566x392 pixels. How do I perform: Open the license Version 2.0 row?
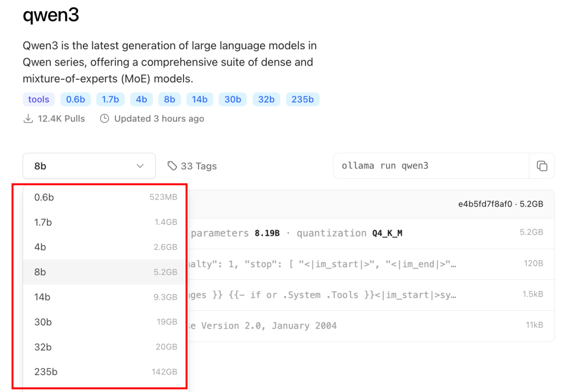(x=372, y=326)
